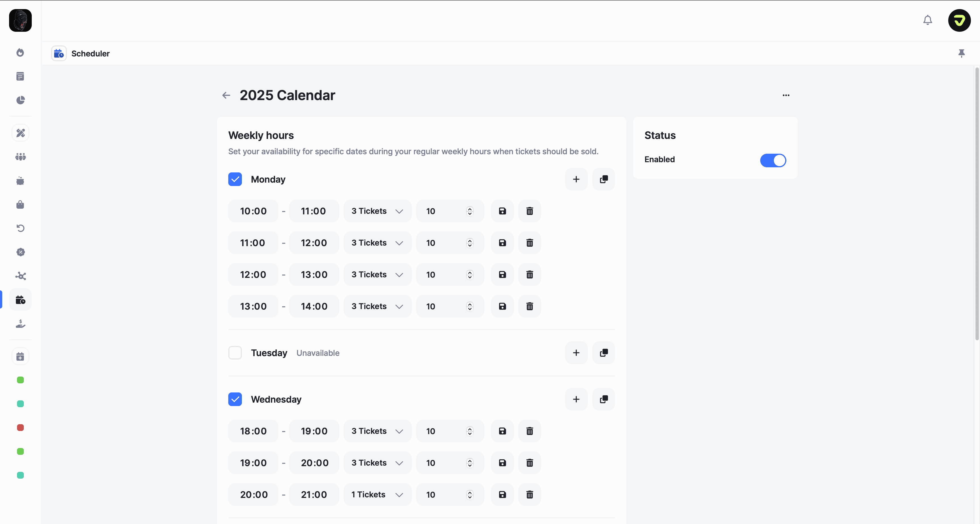980x524 pixels.
Task: Open tickets dropdown for Wednesday 18:00-19:00
Action: 377,431
